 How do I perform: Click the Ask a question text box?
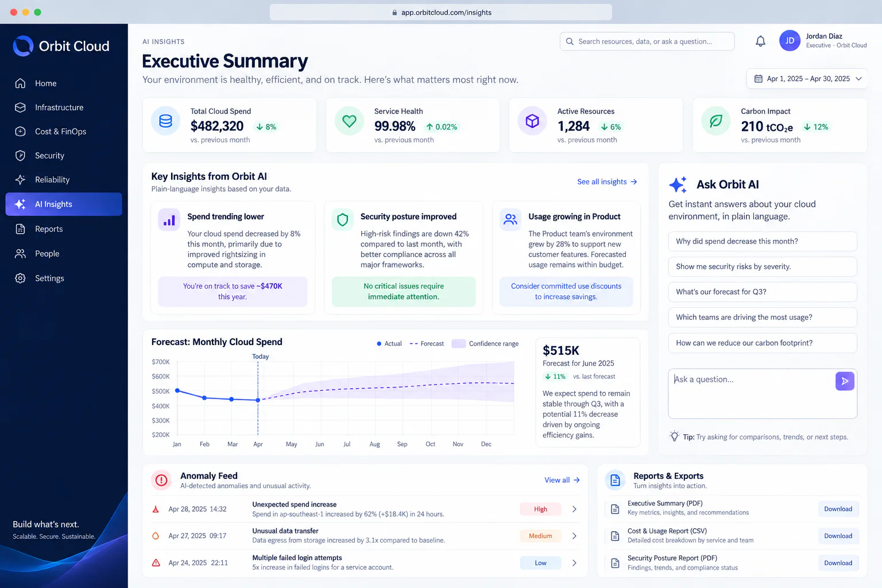[763, 393]
